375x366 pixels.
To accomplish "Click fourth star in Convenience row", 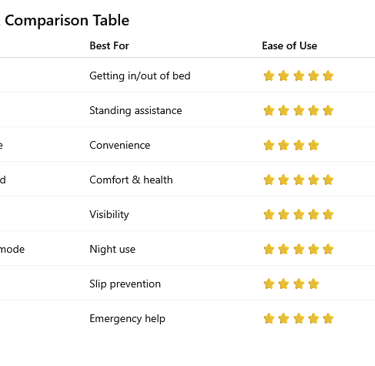I will [314, 145].
